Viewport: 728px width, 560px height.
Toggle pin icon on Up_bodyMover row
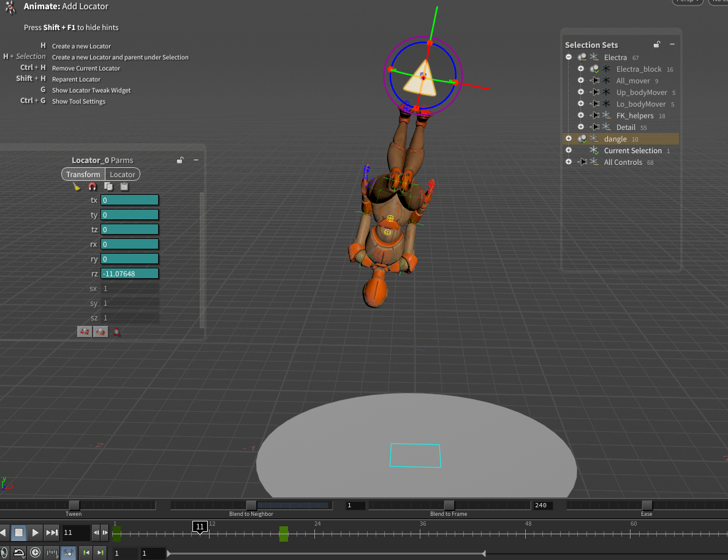594,92
